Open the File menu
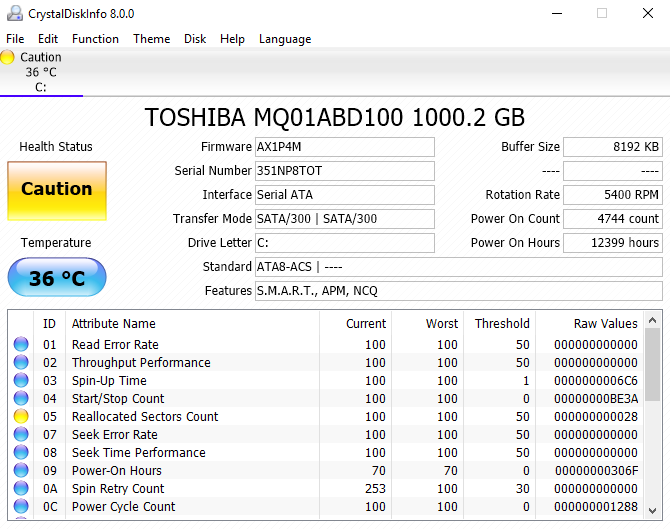Screen dimensions: 670x529 point(15,39)
